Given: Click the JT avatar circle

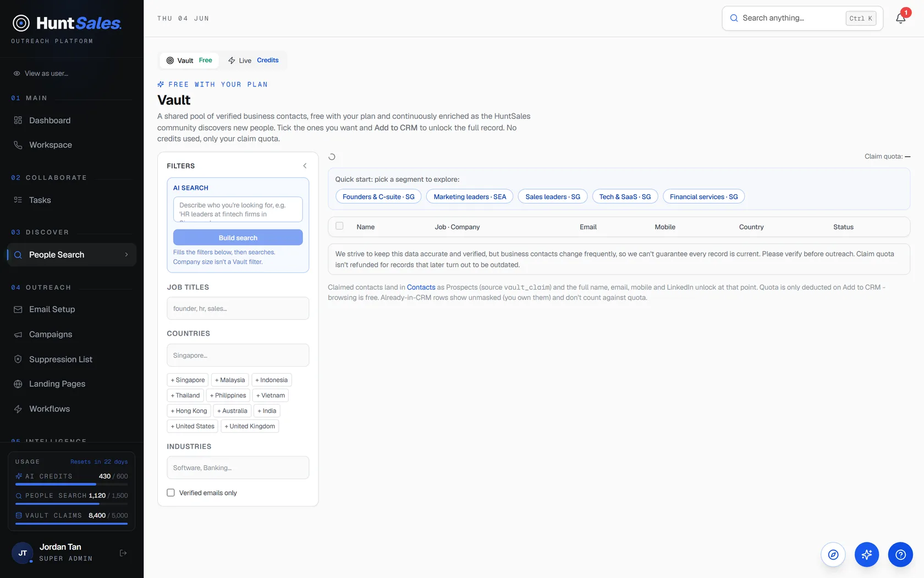Looking at the screenshot, I should (x=23, y=553).
